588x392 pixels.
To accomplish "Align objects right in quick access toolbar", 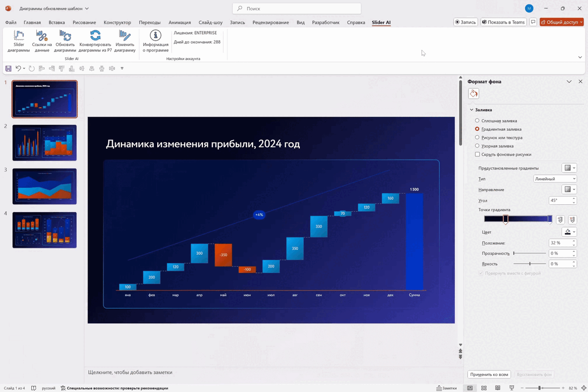I will coord(51,69).
